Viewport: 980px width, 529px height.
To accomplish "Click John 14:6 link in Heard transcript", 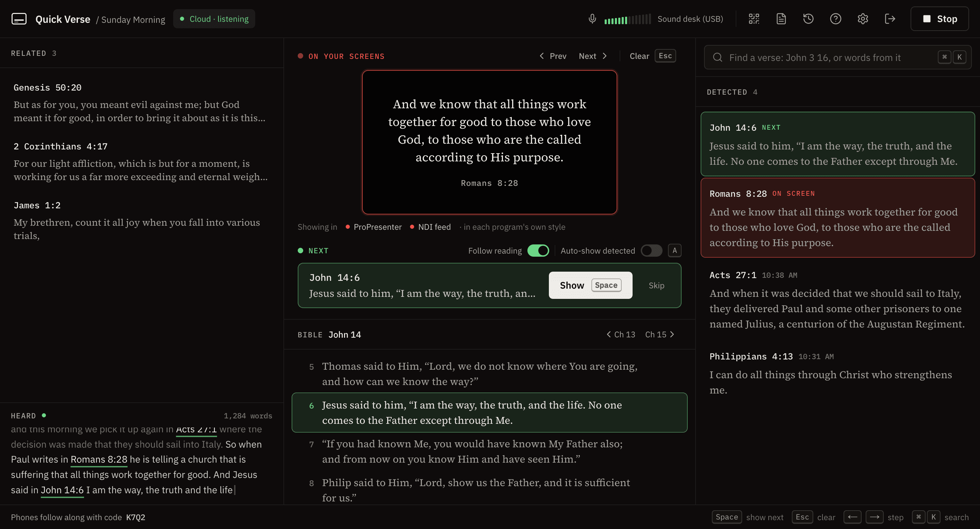I will tap(62, 490).
